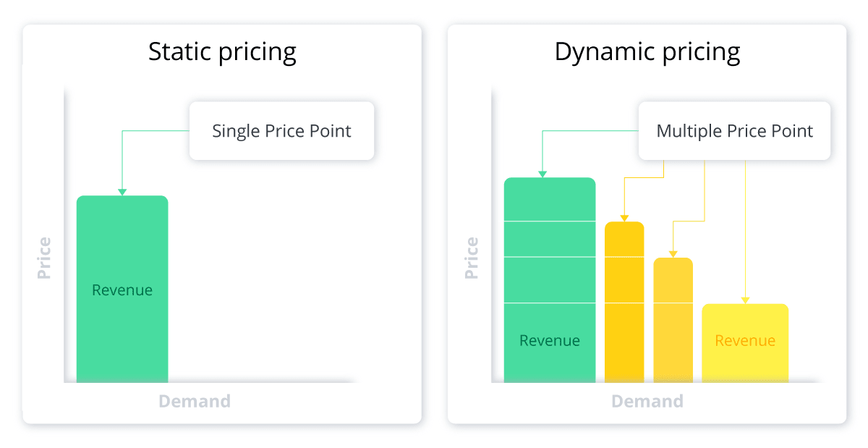Select the 'Single Price Point' label box
Viewport: 868px width, 448px height.
pos(281,131)
